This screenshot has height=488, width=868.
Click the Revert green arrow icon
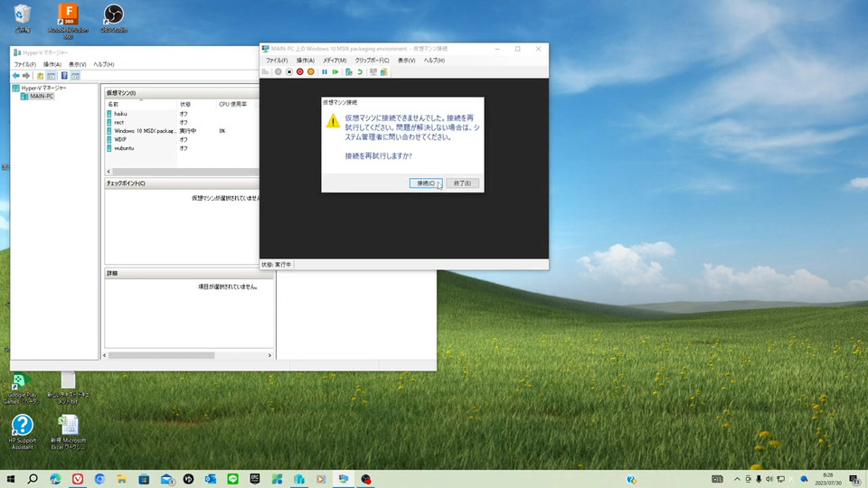[x=359, y=71]
